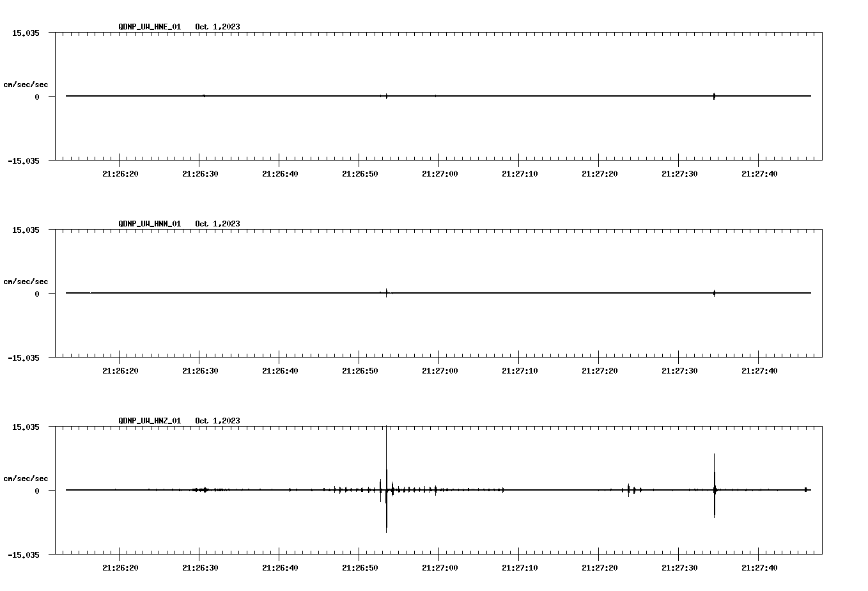Click the 21:26:50 time label under HNE plot
The height and width of the screenshot is (591, 868).
(x=360, y=174)
